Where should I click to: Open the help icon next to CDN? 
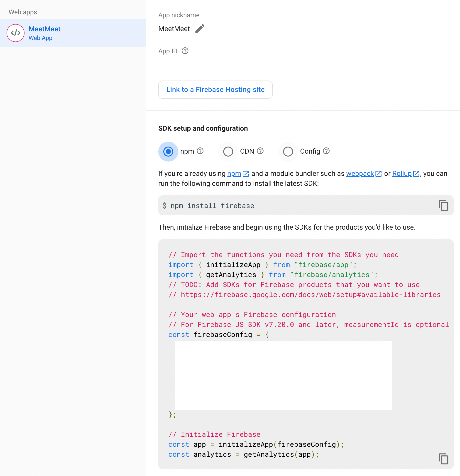point(260,151)
